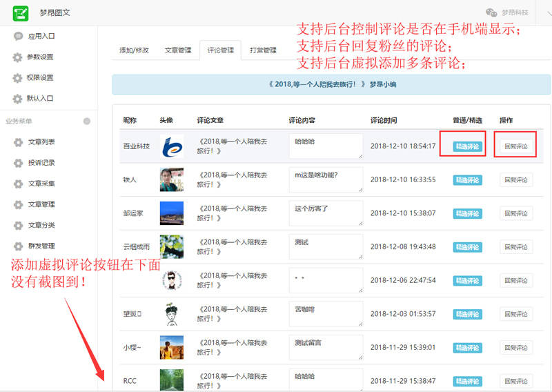Collapse the 业务菜单 section toggle circle

click(87, 121)
